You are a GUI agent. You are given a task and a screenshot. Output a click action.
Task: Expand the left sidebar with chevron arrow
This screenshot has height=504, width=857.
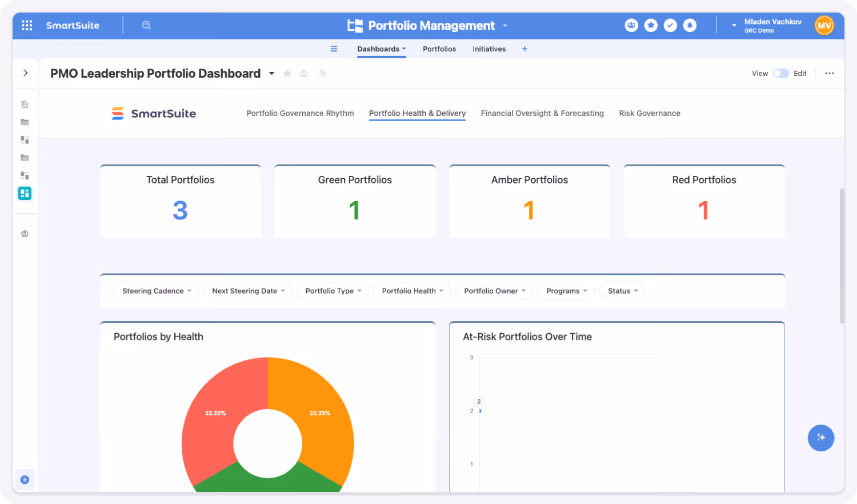[25, 73]
